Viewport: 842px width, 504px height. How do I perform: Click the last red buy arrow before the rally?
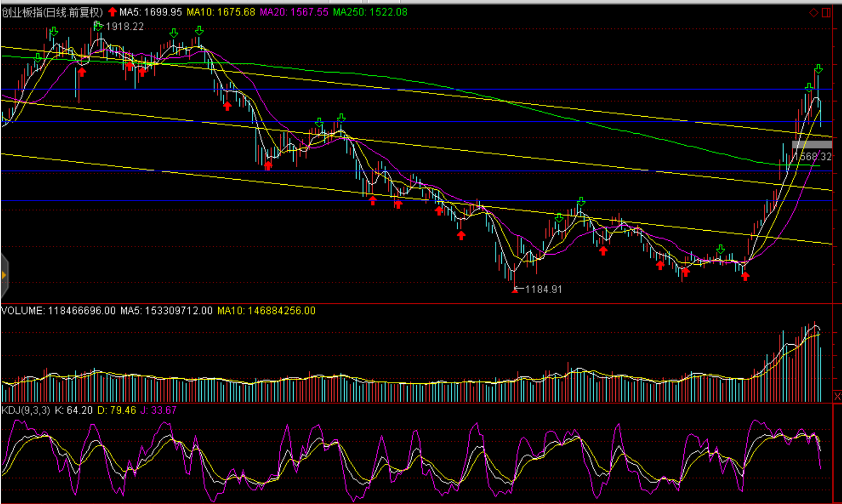tap(745, 276)
